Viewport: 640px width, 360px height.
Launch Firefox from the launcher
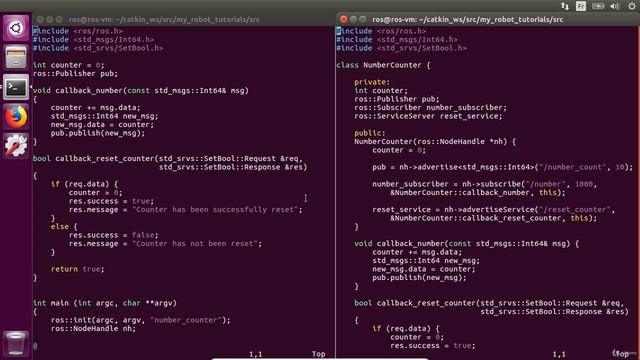tap(16, 117)
